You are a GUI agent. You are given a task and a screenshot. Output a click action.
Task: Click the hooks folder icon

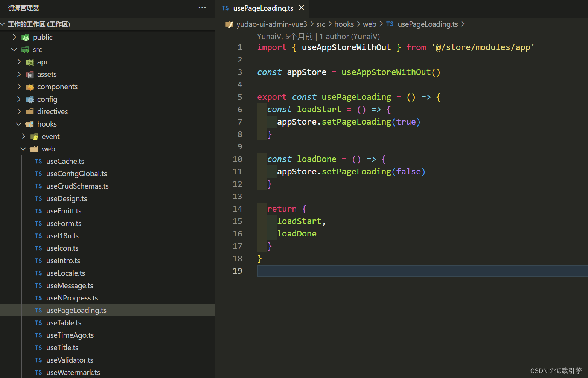(x=29, y=124)
